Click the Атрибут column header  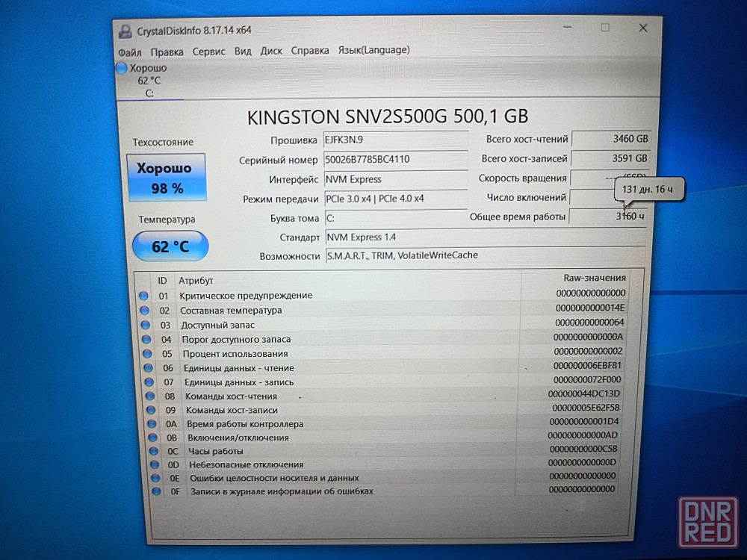196,281
